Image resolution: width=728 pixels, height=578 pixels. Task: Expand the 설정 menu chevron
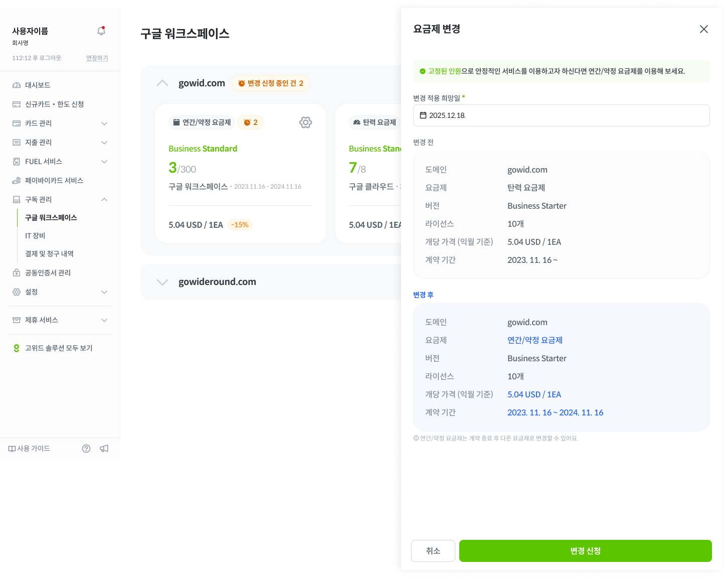pyautogui.click(x=104, y=292)
